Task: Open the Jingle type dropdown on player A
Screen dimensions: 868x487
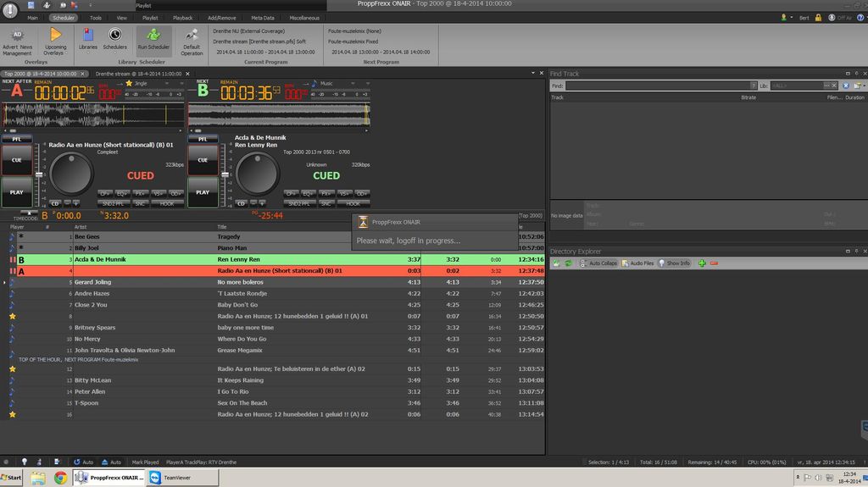Action: tap(167, 84)
